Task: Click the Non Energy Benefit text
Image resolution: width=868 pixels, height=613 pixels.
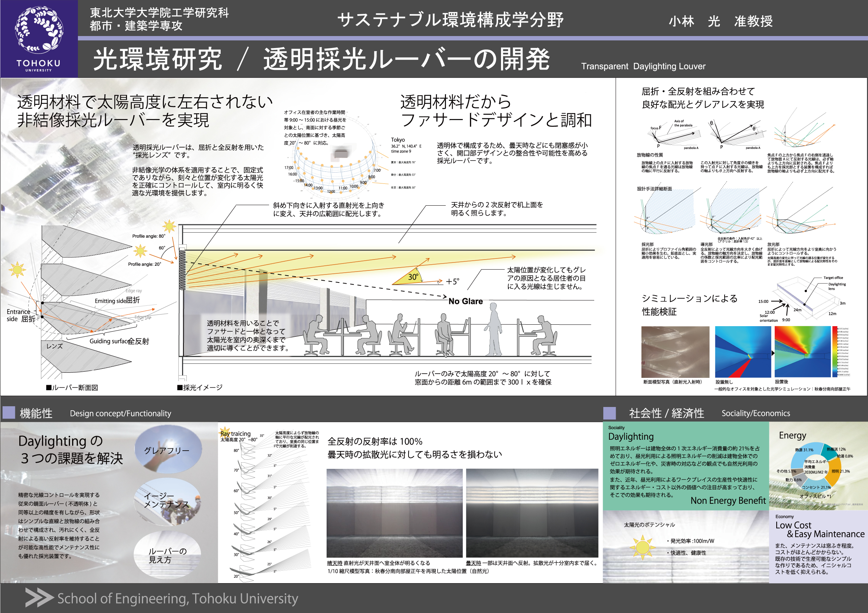Action: pos(728,501)
